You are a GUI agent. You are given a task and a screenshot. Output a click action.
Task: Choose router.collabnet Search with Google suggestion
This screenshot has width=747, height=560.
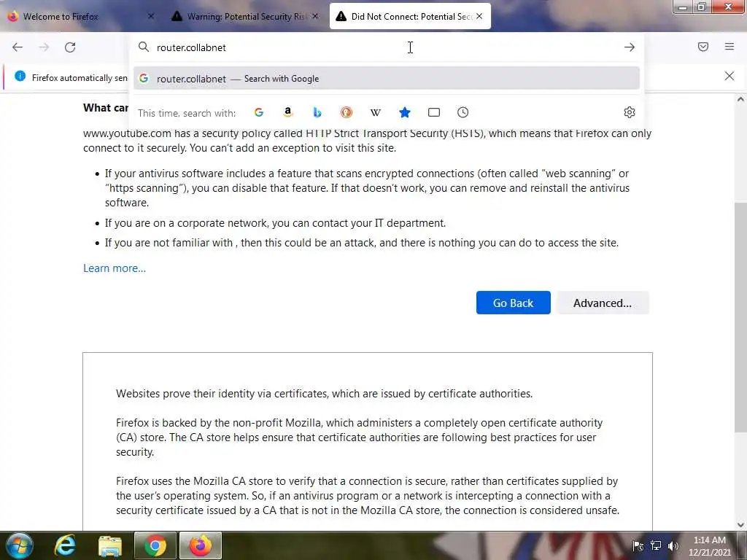click(387, 79)
